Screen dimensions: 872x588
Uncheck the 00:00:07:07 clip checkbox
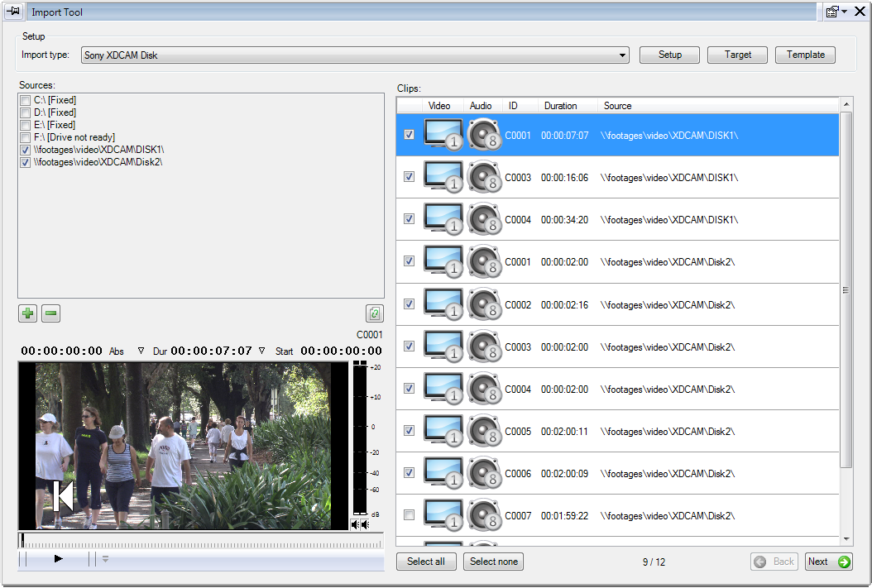(x=410, y=135)
